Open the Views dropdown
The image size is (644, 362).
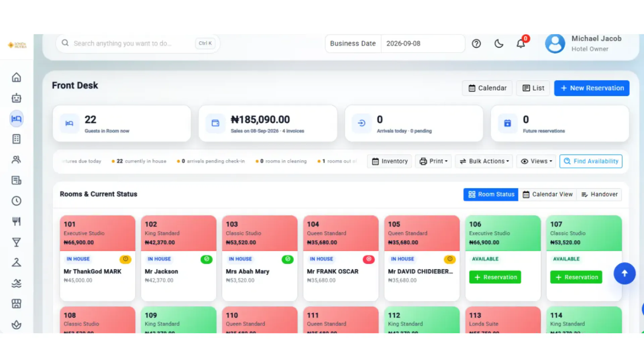tap(536, 161)
